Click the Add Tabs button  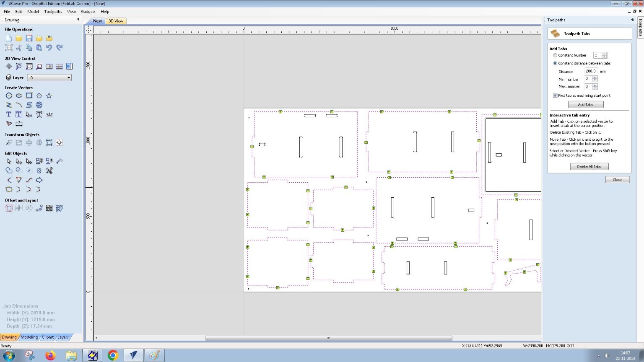click(586, 104)
